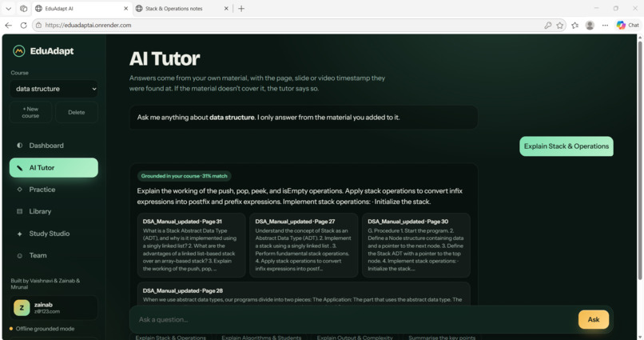Click the Dashboard half-circle icon
The width and height of the screenshot is (644, 340).
click(x=19, y=146)
